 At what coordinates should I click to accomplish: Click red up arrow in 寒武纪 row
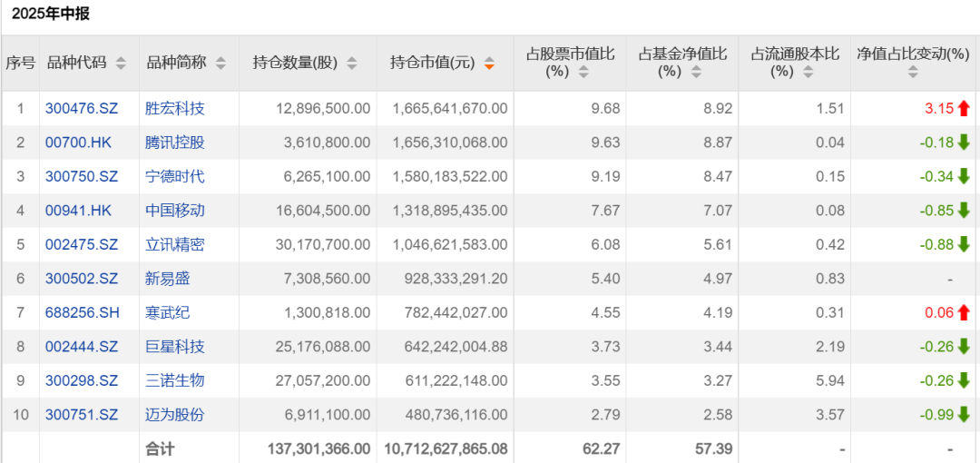(964, 312)
